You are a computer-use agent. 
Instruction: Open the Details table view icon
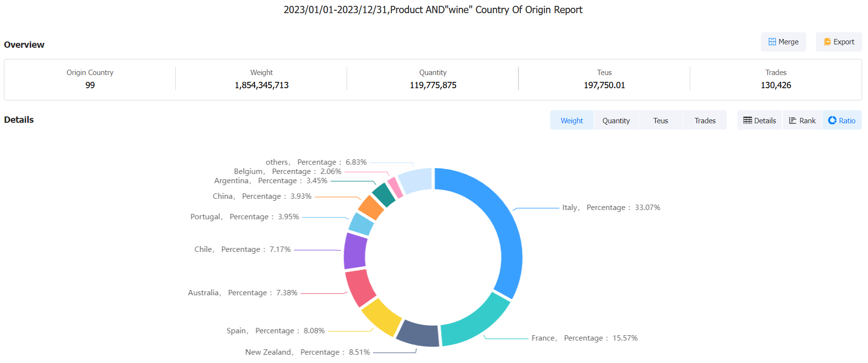pyautogui.click(x=747, y=120)
